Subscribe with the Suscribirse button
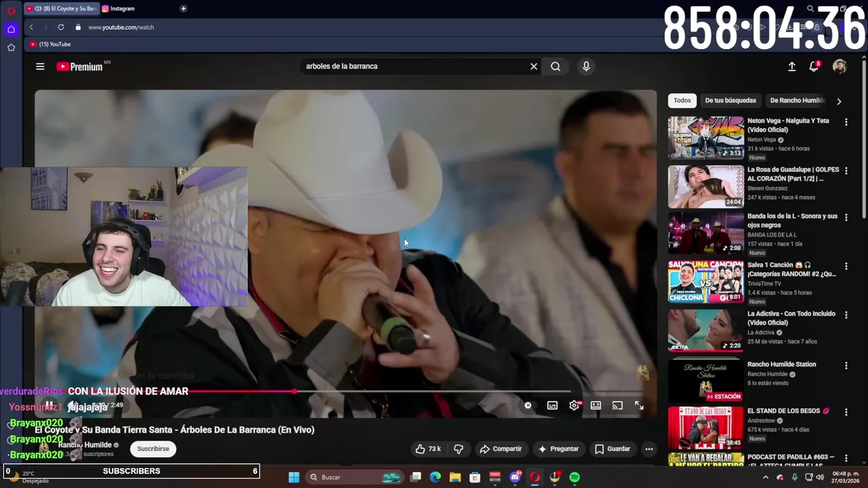The width and height of the screenshot is (868, 488). coord(153,449)
